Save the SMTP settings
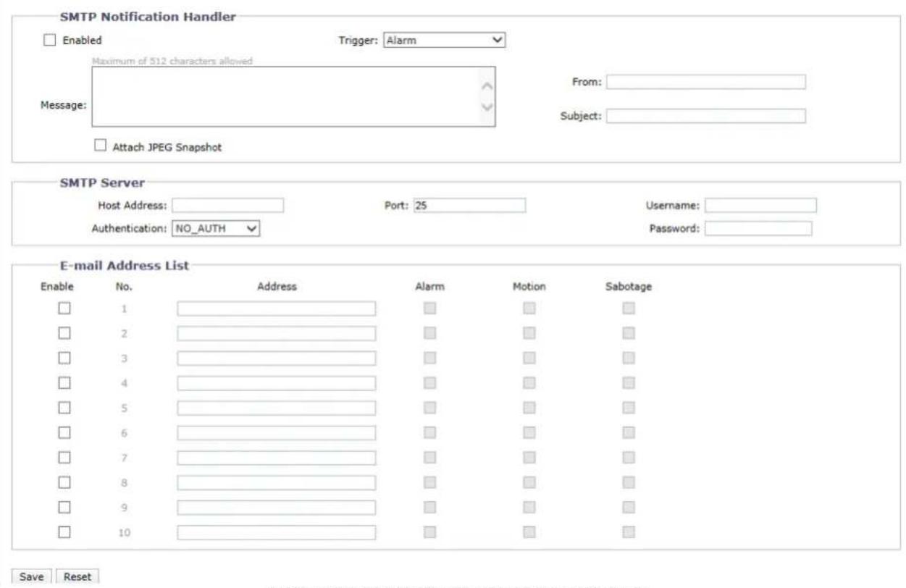This screenshot has height=588, width=906. tap(31, 577)
